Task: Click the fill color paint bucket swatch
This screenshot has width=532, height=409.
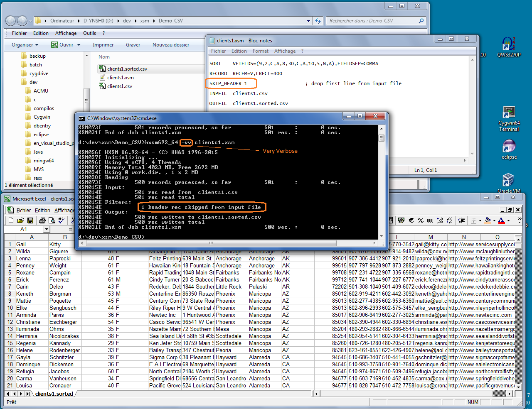Action: pos(488,220)
